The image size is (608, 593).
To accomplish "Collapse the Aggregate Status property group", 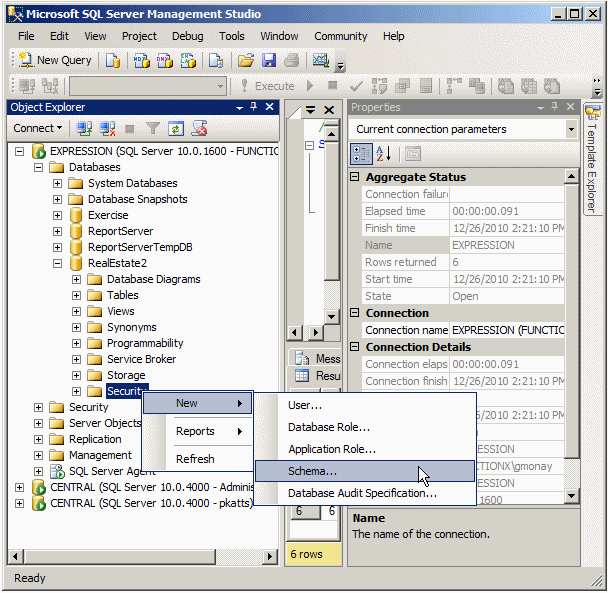I will pos(354,177).
